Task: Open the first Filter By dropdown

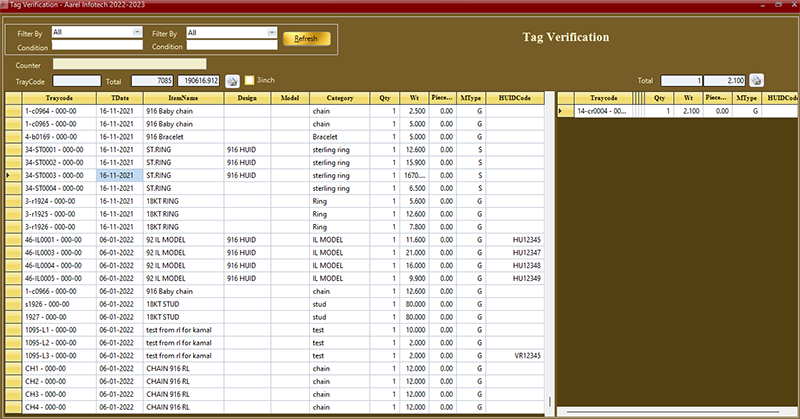Action: tap(137, 32)
